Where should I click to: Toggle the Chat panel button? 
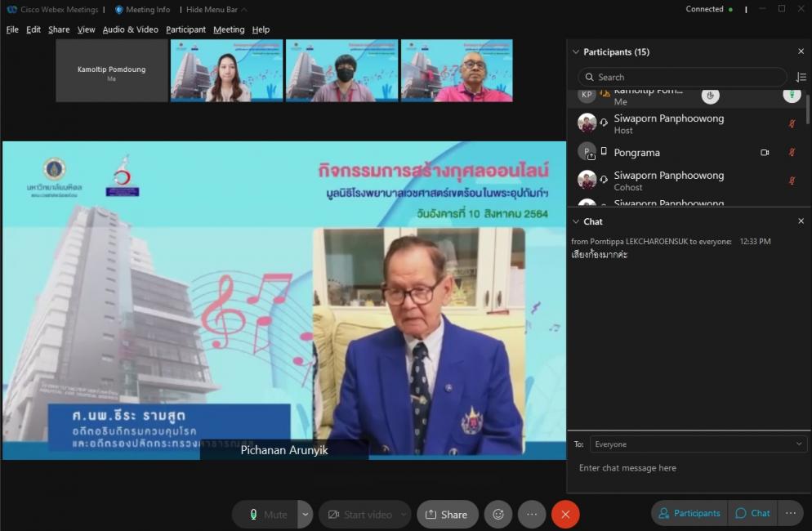point(753,513)
